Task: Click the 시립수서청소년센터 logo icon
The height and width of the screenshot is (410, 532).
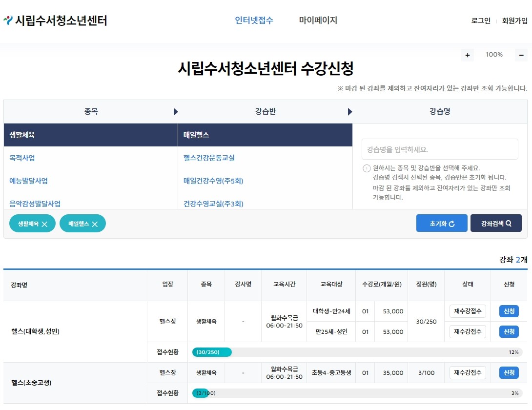Action: (x=9, y=20)
